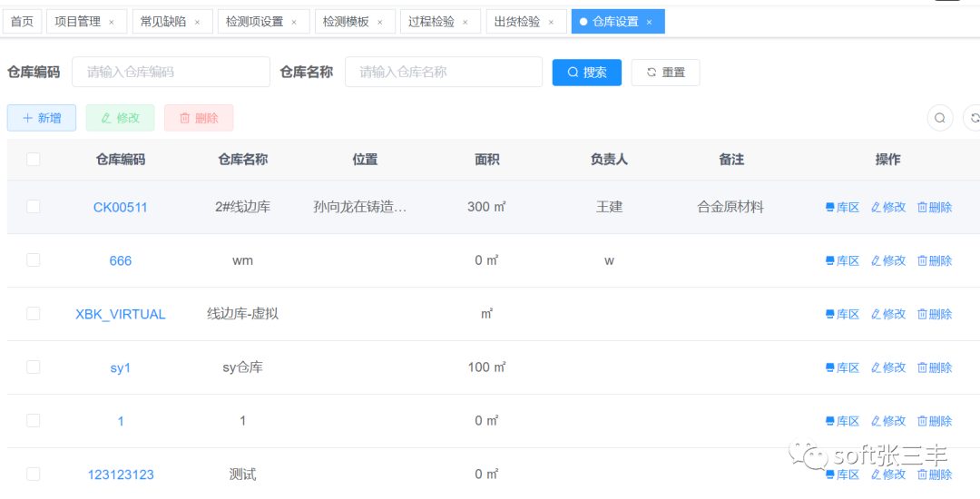The width and height of the screenshot is (980, 499).
Task: Open 库区 for warehouse CK00511
Action: coord(842,207)
